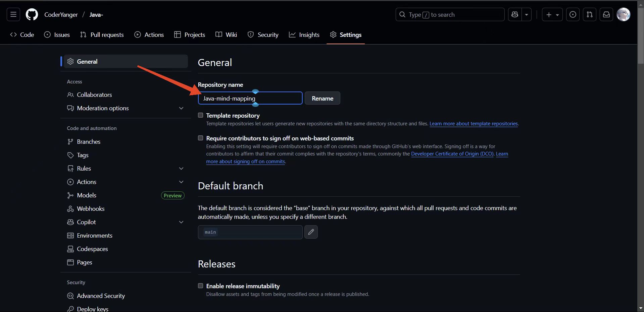Open your pull requests icon in header

point(590,14)
